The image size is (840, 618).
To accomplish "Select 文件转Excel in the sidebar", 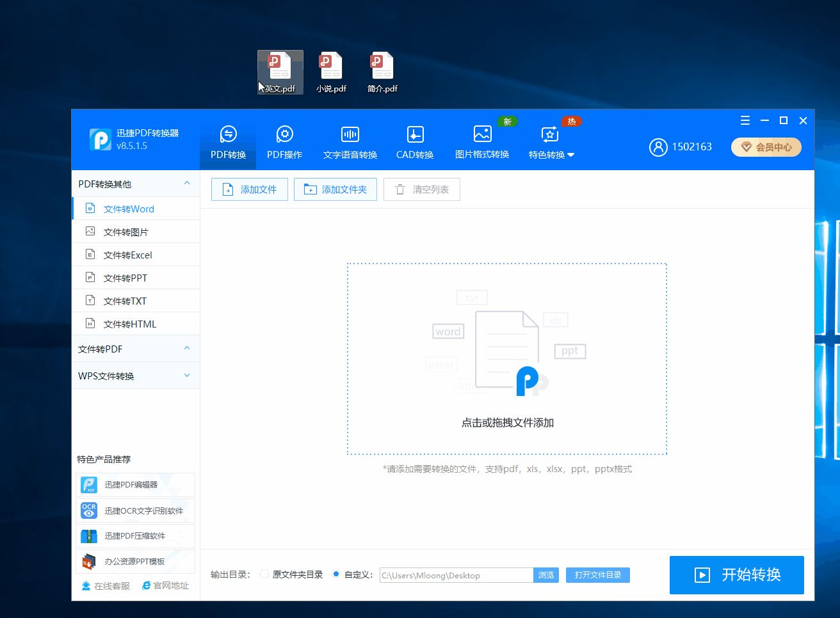I will [136, 255].
